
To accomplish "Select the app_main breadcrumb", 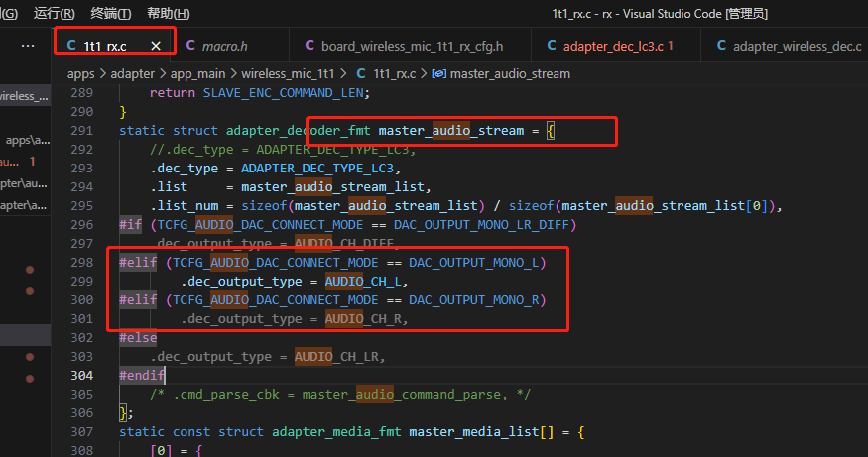I will tap(197, 74).
